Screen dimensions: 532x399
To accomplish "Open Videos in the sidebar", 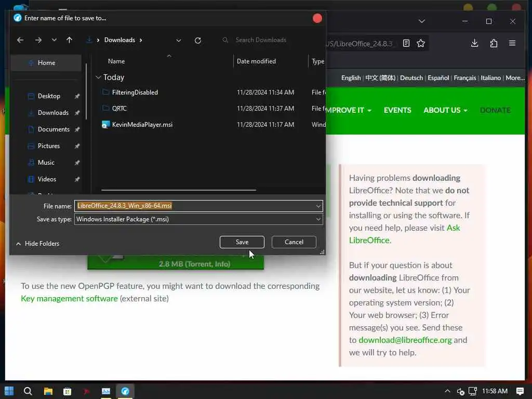I will click(x=46, y=179).
